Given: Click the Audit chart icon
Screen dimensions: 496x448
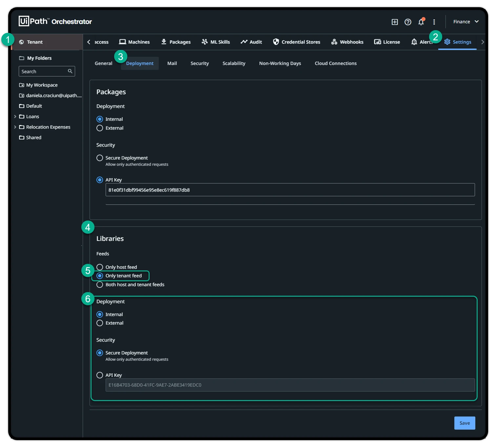Looking at the screenshot, I should tap(244, 42).
